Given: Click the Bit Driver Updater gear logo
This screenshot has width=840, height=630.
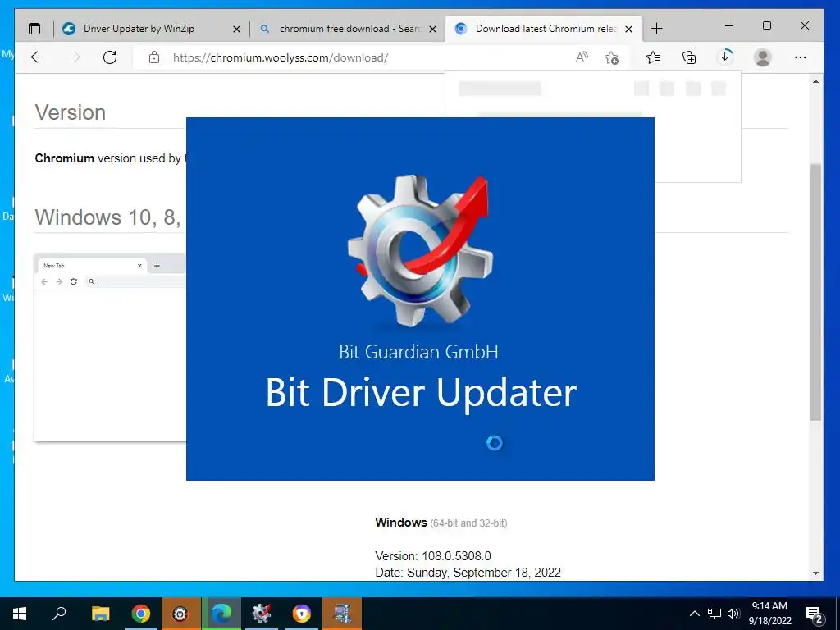Looking at the screenshot, I should click(x=421, y=252).
